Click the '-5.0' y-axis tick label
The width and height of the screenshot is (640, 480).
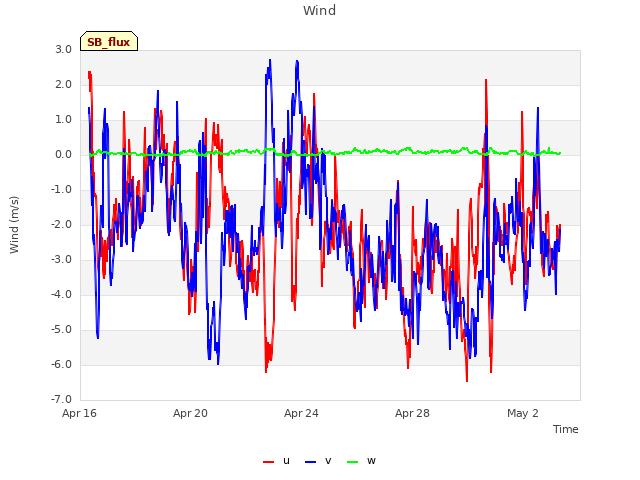[x=62, y=330]
